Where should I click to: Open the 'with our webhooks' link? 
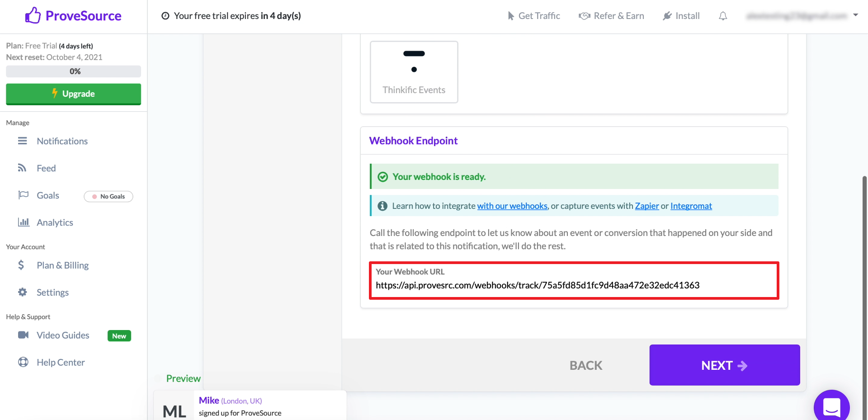(x=513, y=206)
